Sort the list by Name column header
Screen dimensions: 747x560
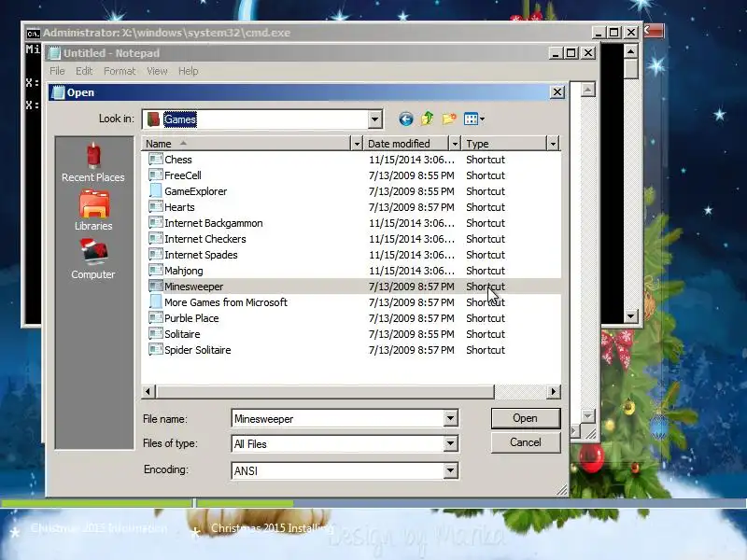247,144
